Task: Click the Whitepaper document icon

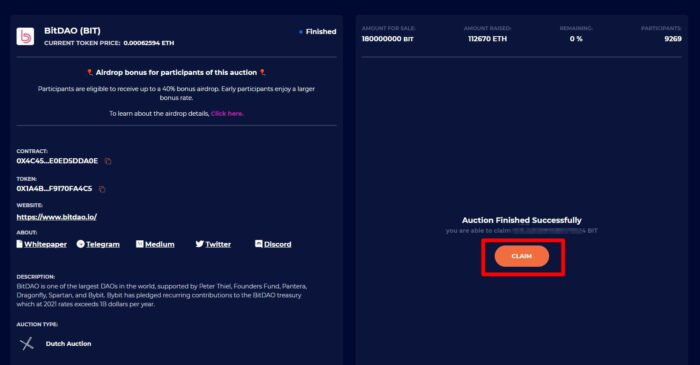Action: (x=19, y=244)
